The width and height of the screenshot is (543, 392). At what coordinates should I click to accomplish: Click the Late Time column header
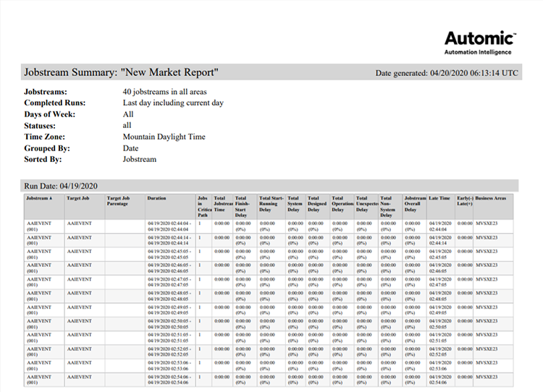[441, 198]
